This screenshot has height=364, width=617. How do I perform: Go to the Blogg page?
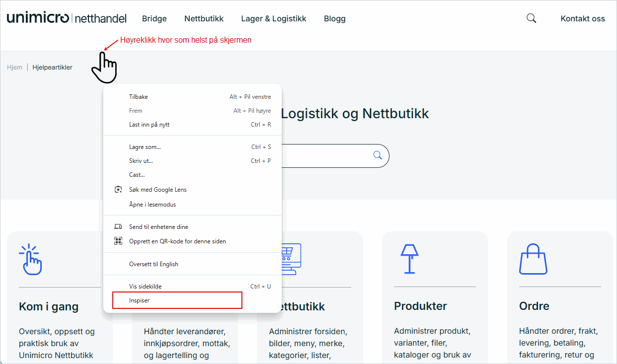click(335, 19)
